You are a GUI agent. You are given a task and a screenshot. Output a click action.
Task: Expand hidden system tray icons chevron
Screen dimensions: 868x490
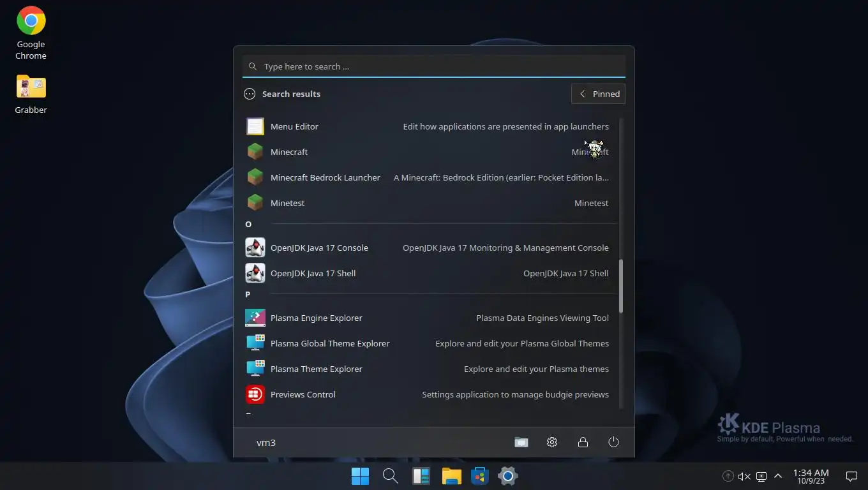point(778,476)
